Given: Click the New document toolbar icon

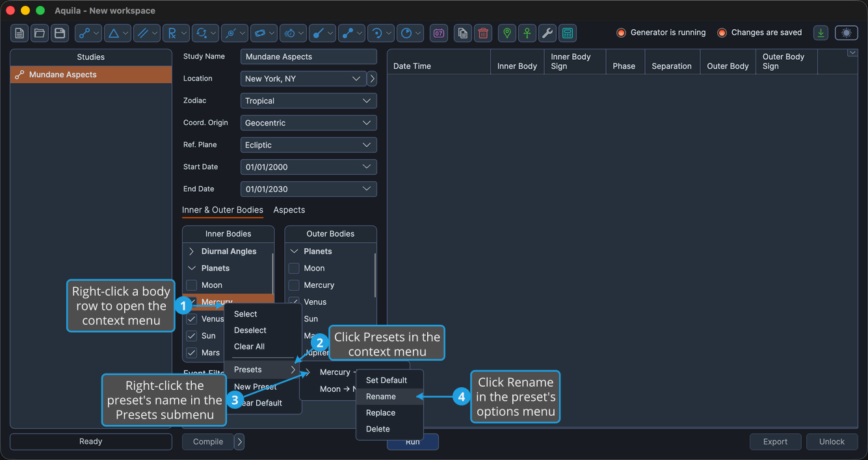Looking at the screenshot, I should [x=20, y=33].
